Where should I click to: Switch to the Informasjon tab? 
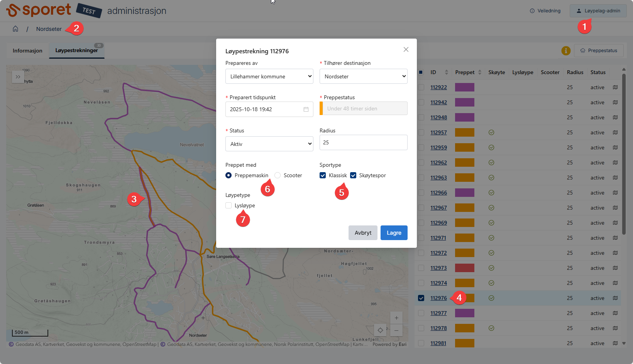[27, 51]
